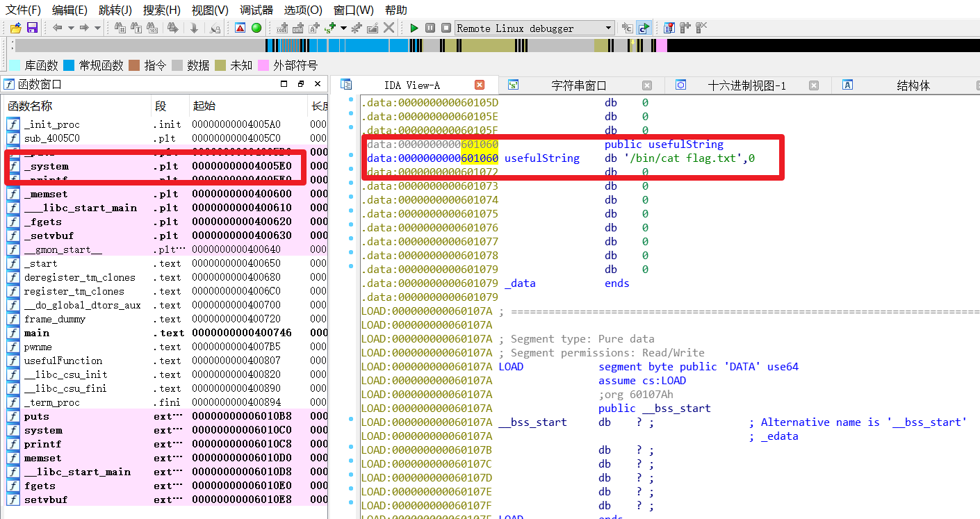Save the database with the floppy icon
Image resolution: width=980 pixels, height=519 pixels.
point(32,28)
